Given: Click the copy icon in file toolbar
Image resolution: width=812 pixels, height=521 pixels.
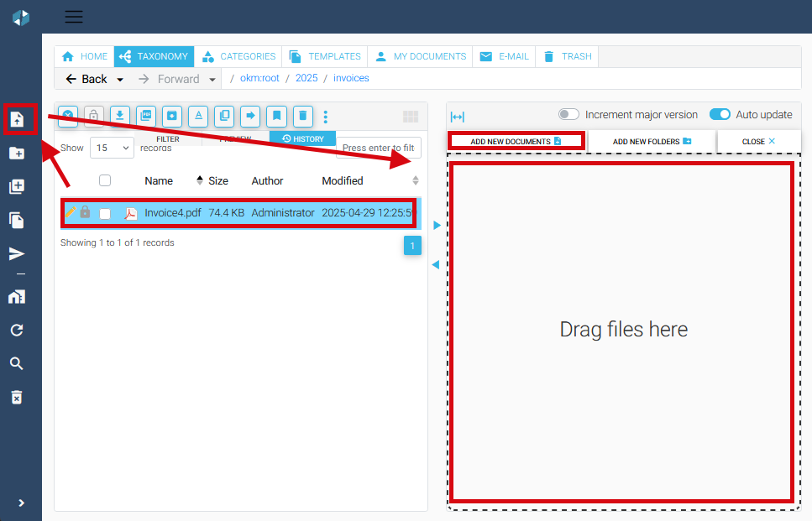Looking at the screenshot, I should point(224,116).
